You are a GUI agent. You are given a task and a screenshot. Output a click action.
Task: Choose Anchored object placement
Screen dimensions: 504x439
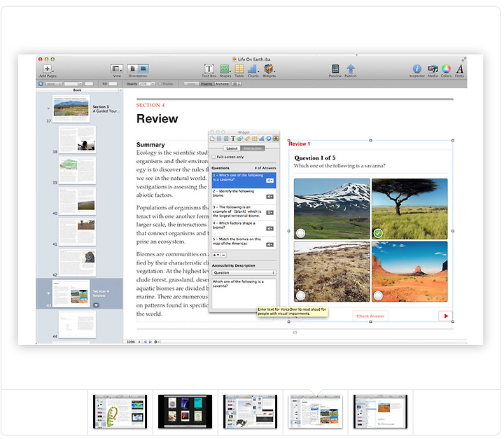point(222,84)
